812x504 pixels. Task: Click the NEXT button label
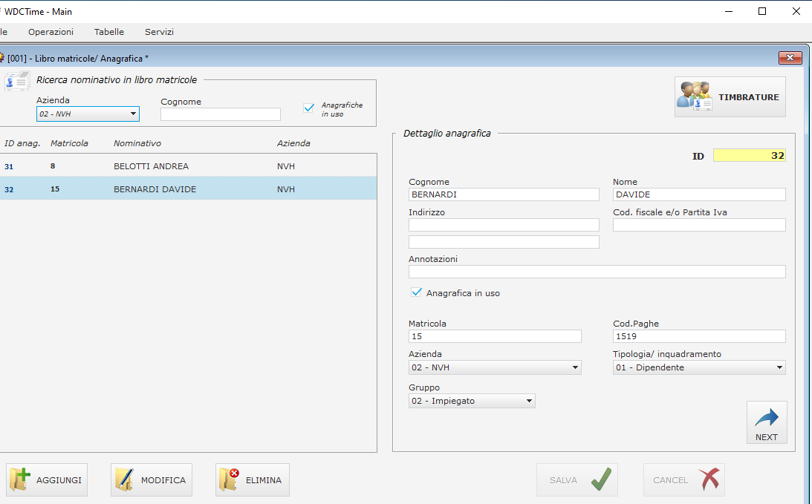[767, 437]
